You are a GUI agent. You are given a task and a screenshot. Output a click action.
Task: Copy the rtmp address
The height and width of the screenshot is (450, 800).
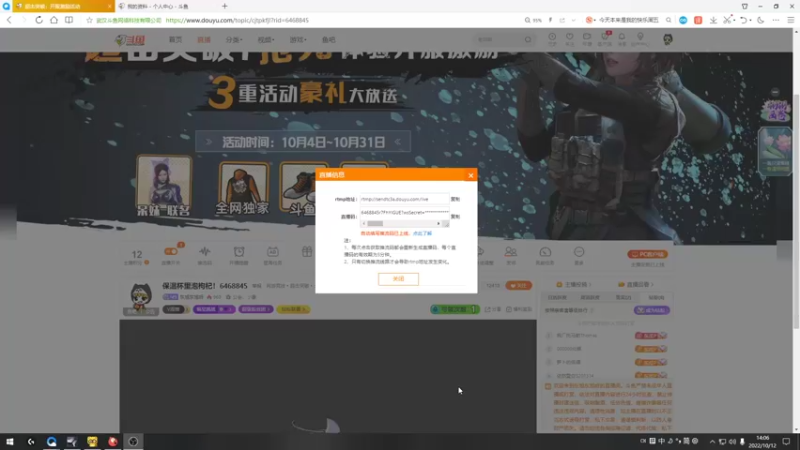click(455, 199)
